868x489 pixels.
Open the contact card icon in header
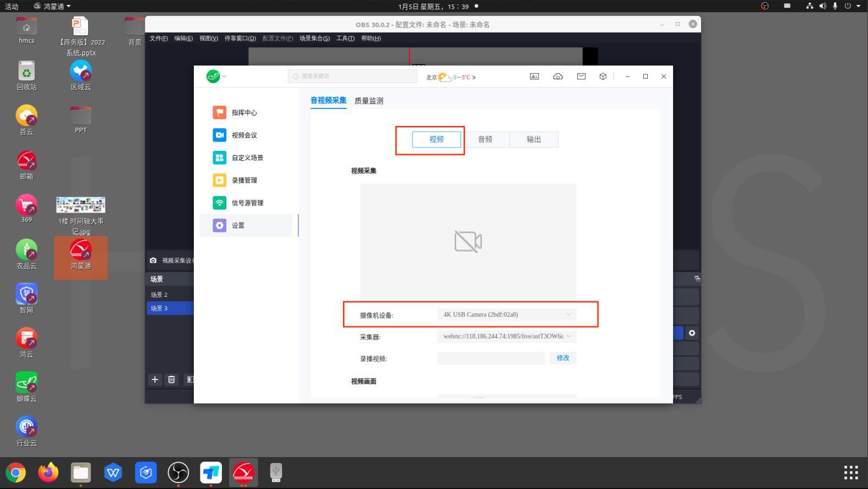534,77
